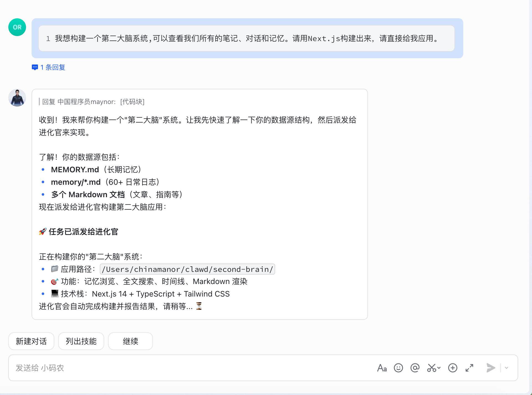Screen dimensions: 532x395
Task: Open the text formatting (Aa) option
Action: tap(382, 368)
